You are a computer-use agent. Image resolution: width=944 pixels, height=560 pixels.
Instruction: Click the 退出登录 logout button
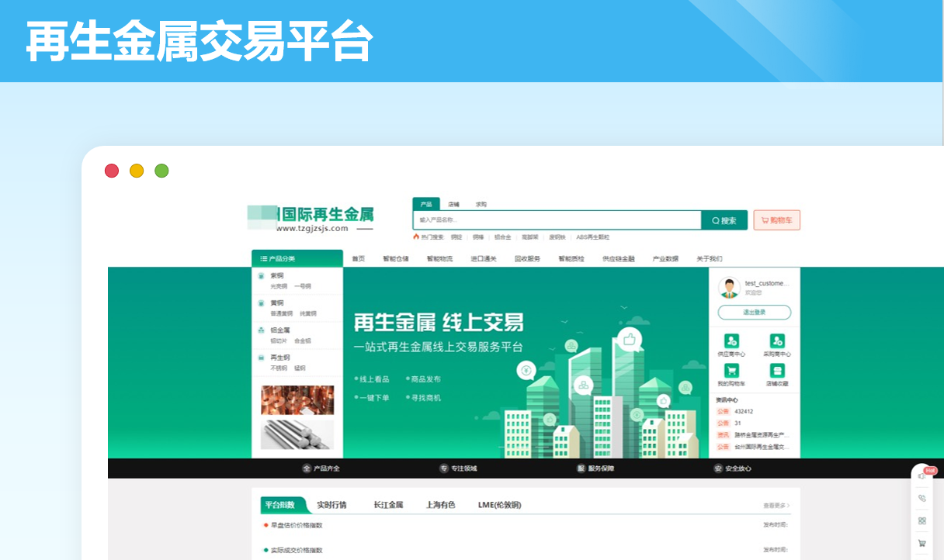coord(755,313)
